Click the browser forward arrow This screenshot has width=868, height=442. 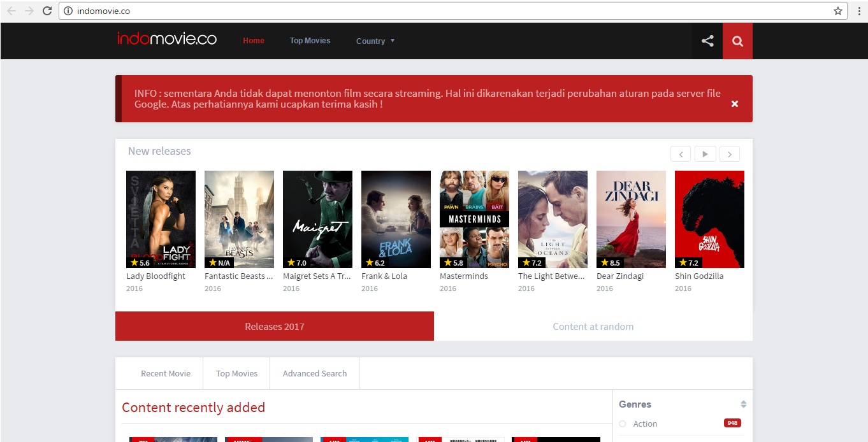(29, 11)
